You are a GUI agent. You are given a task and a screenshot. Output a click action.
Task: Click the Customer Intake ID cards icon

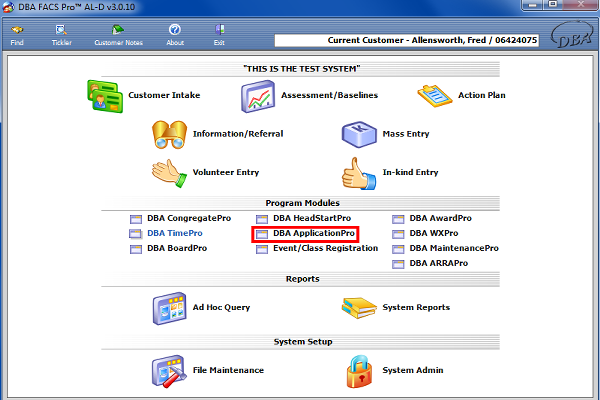(x=105, y=96)
